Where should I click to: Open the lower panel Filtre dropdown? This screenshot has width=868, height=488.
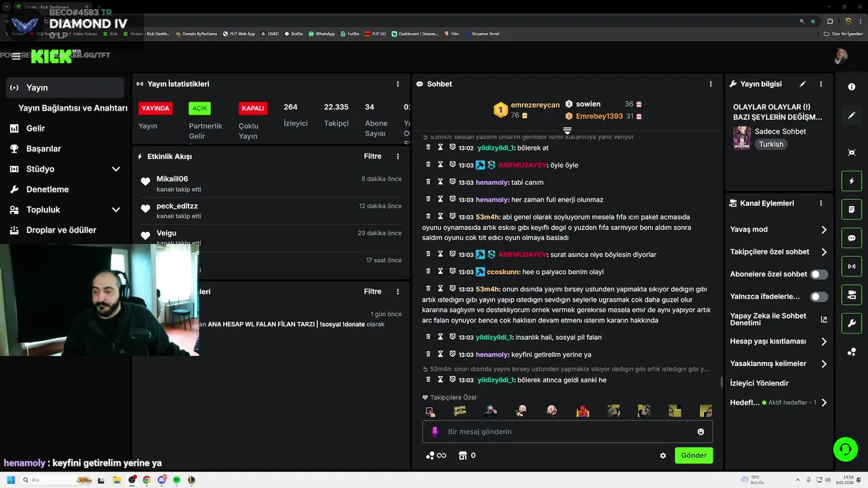[372, 291]
